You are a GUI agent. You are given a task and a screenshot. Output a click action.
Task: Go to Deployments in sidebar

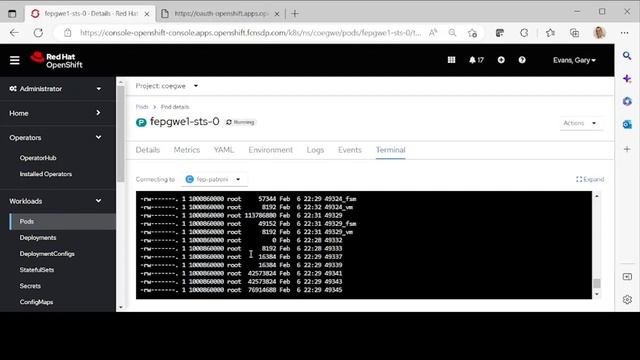(38, 238)
